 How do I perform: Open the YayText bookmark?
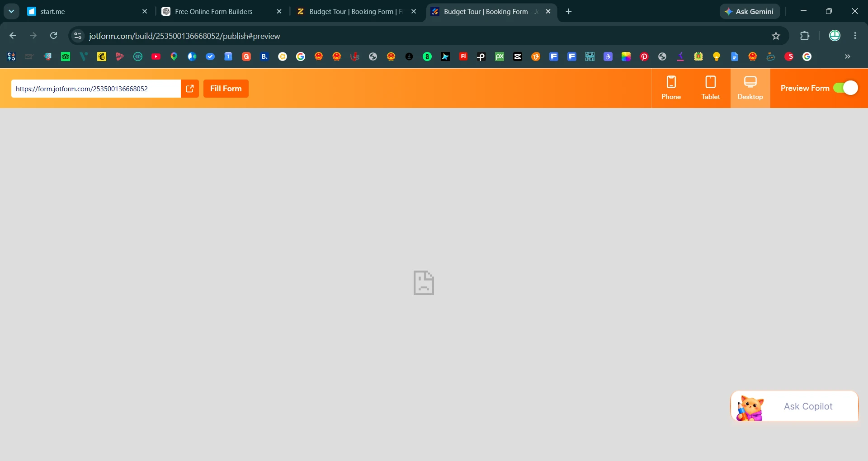590,56
